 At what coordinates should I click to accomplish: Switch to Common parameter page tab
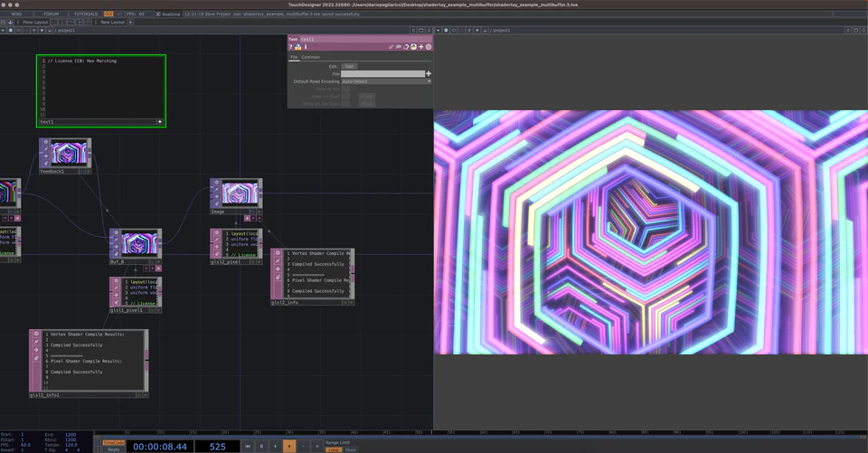click(310, 57)
